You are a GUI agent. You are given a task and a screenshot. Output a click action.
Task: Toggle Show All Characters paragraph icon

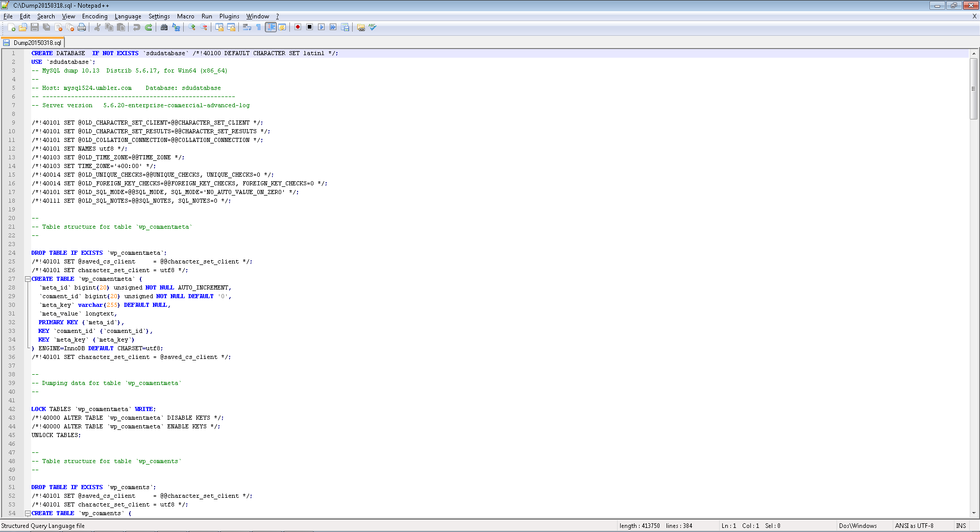tap(258, 27)
